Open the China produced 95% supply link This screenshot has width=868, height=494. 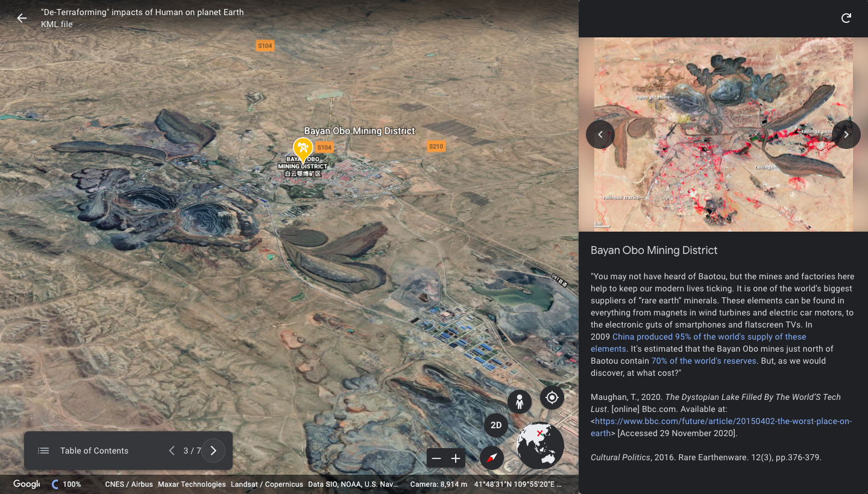(709, 337)
